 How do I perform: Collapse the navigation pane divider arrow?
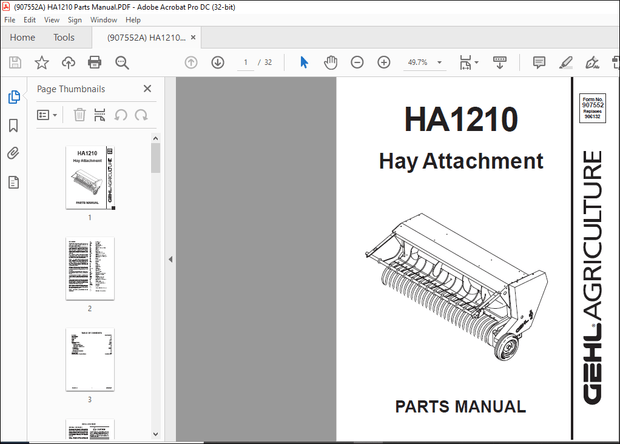coord(169,258)
